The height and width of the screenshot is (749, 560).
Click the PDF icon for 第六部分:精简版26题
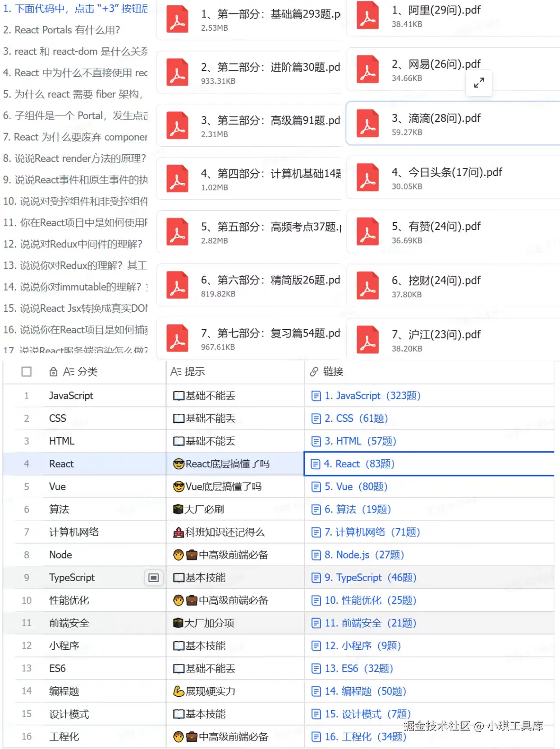point(177,285)
